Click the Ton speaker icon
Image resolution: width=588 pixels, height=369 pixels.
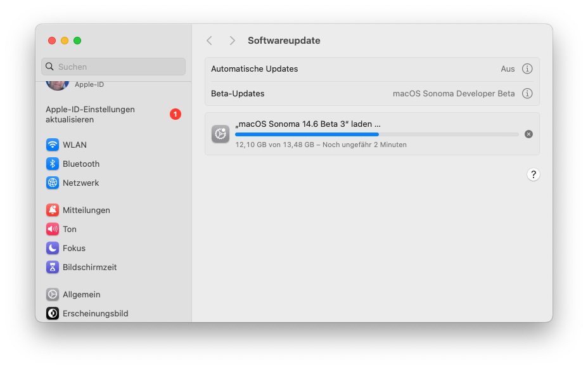[x=53, y=229]
